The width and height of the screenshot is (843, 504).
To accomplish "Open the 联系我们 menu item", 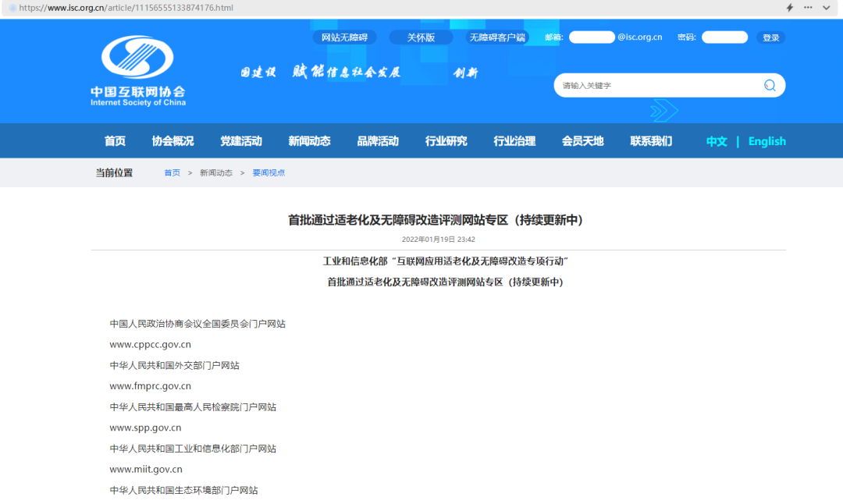I will [649, 140].
